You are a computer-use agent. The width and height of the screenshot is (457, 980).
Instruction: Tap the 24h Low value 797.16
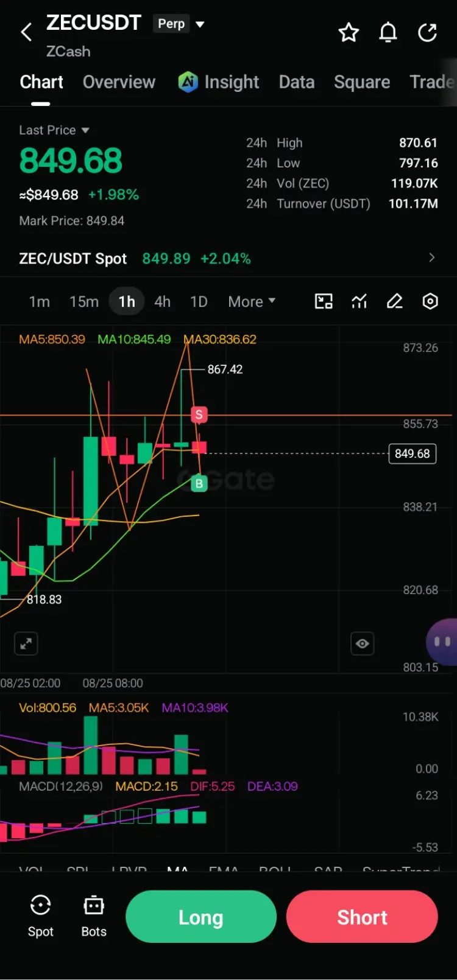(x=418, y=163)
